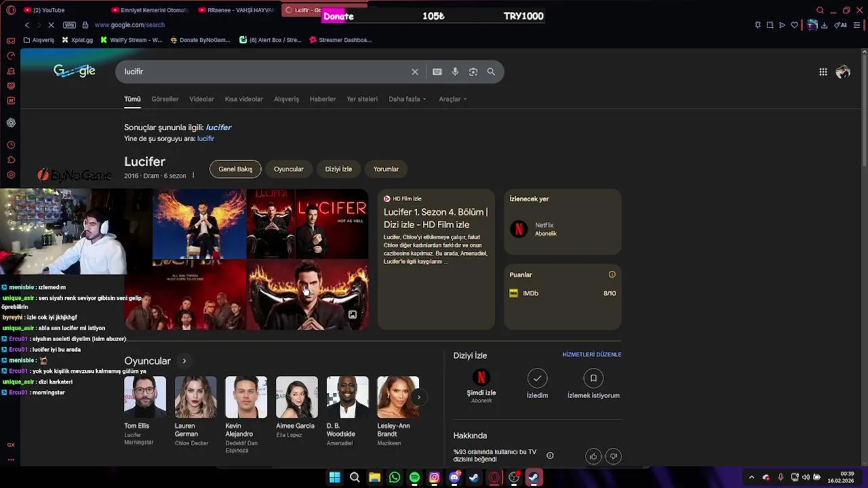Open the IMDb 8/10 rating
The width and height of the screenshot is (868, 488).
click(x=562, y=293)
